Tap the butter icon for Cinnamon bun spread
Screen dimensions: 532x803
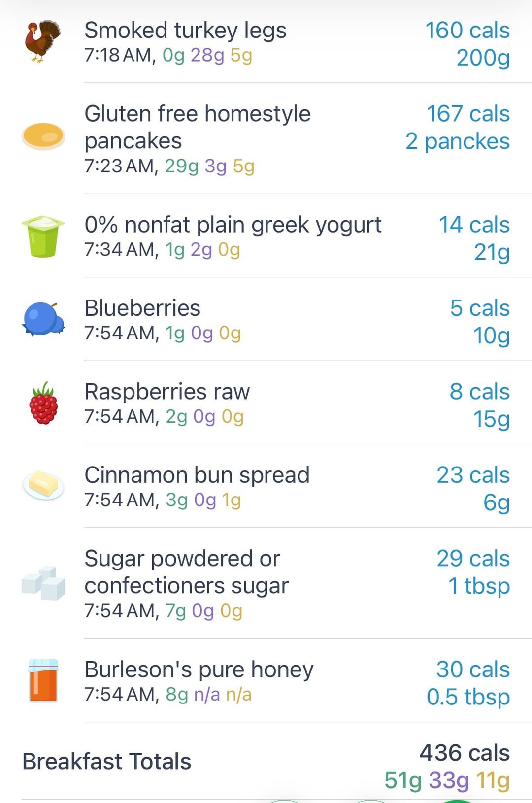click(43, 485)
